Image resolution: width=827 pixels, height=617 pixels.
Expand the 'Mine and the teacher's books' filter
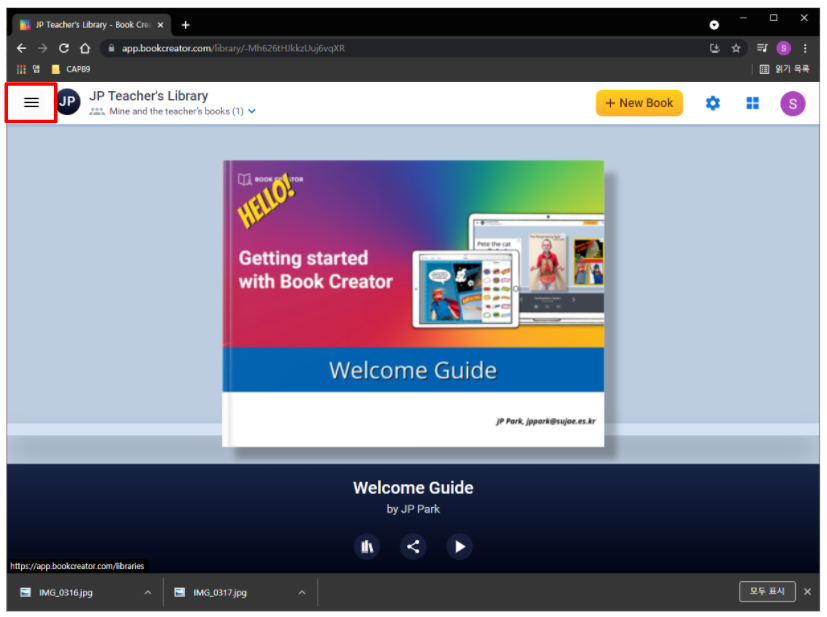click(x=252, y=111)
